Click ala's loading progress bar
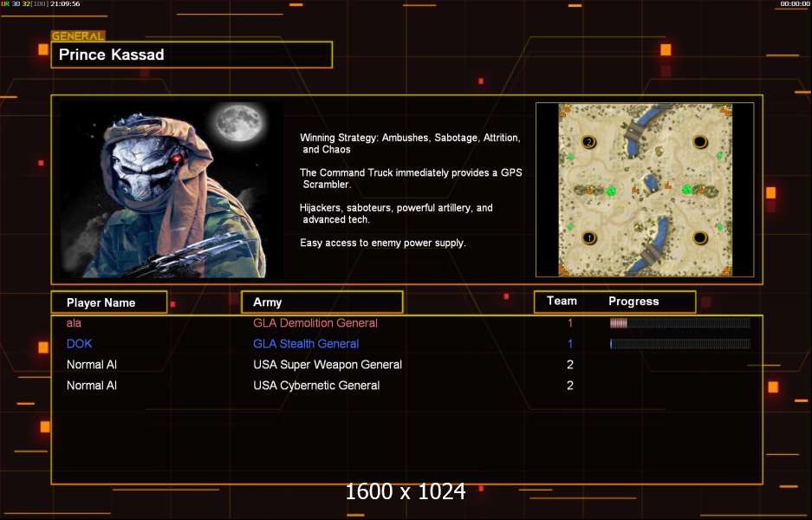This screenshot has height=520, width=812. coord(680,323)
